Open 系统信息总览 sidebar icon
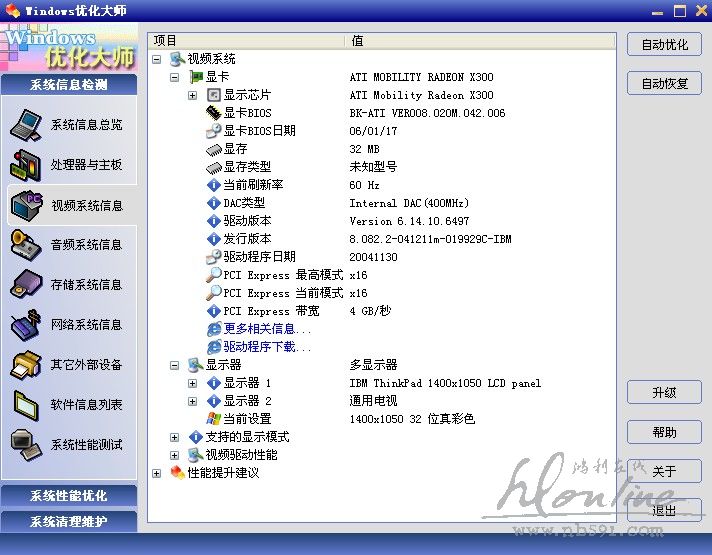The width and height of the screenshot is (712, 555). tap(26, 125)
